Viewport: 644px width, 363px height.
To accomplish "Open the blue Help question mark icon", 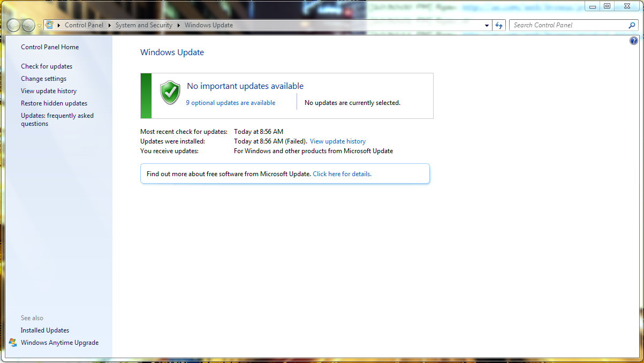I will pos(634,41).
